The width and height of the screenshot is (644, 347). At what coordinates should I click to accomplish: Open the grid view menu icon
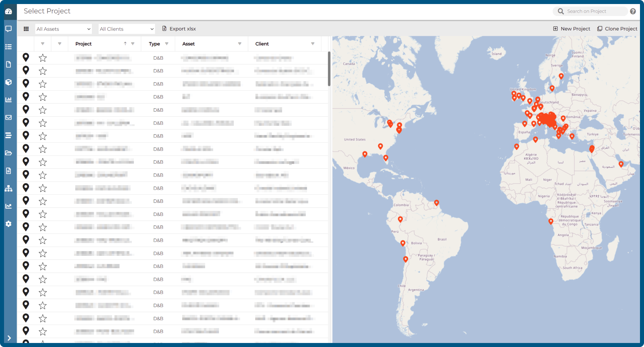pos(26,29)
